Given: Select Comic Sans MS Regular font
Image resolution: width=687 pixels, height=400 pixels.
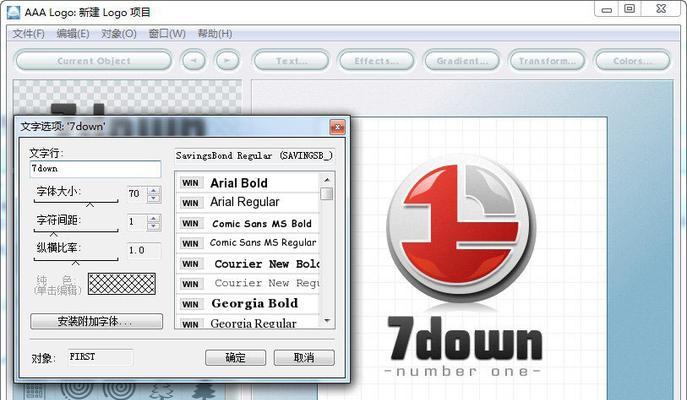Looking at the screenshot, I should [248, 243].
